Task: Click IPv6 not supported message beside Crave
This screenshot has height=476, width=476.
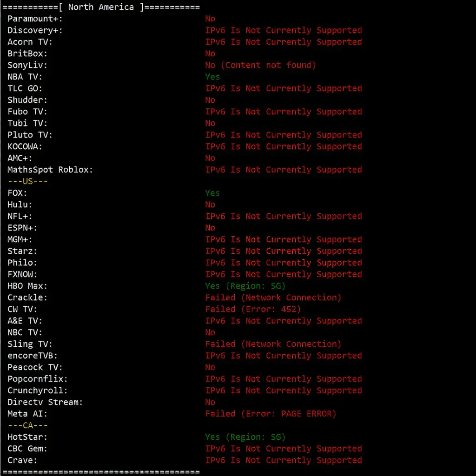Action: [x=284, y=460]
